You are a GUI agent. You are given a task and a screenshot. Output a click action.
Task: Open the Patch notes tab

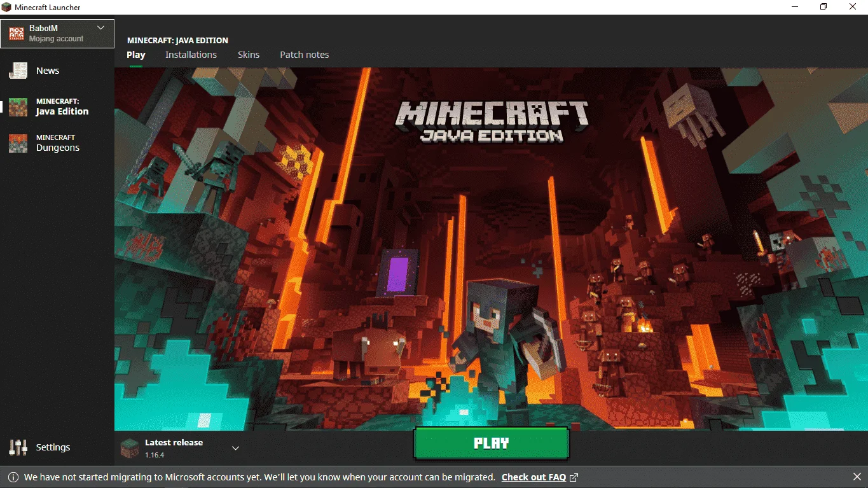tap(305, 55)
